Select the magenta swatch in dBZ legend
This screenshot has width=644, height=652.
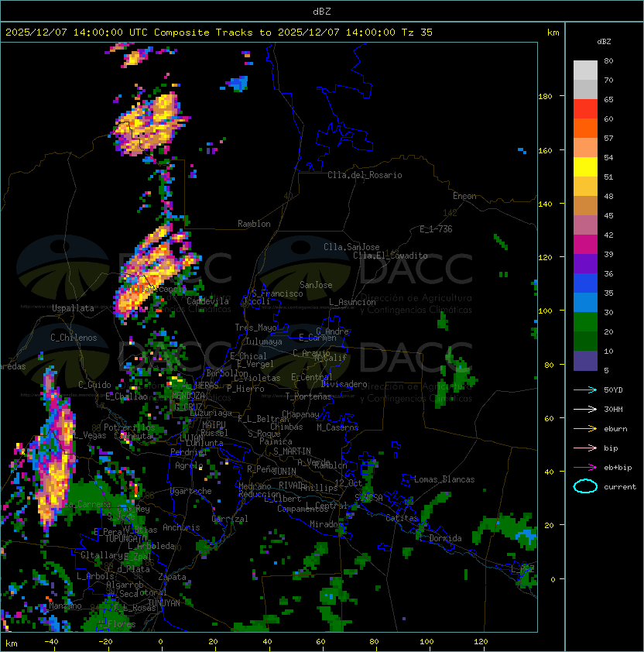click(x=585, y=245)
